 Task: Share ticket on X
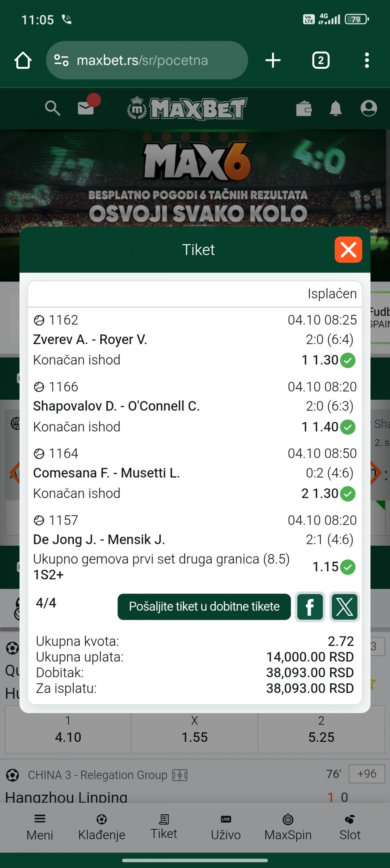344,607
